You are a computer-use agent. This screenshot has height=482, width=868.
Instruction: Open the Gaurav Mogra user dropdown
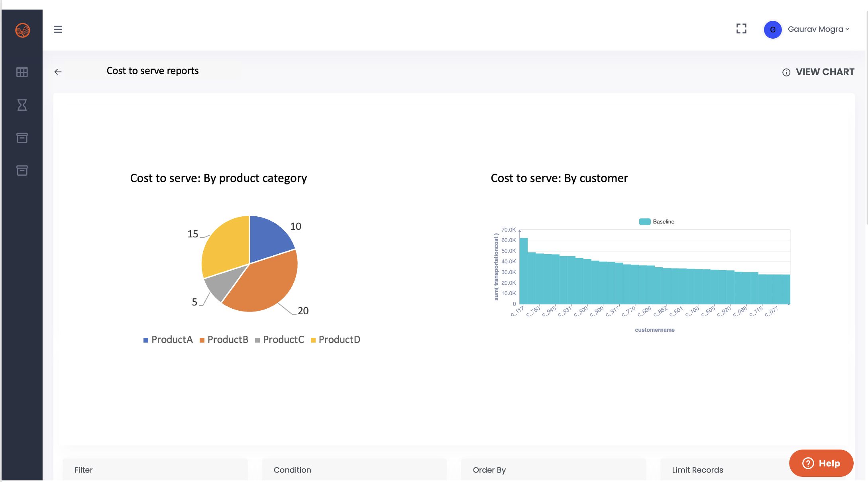(819, 29)
